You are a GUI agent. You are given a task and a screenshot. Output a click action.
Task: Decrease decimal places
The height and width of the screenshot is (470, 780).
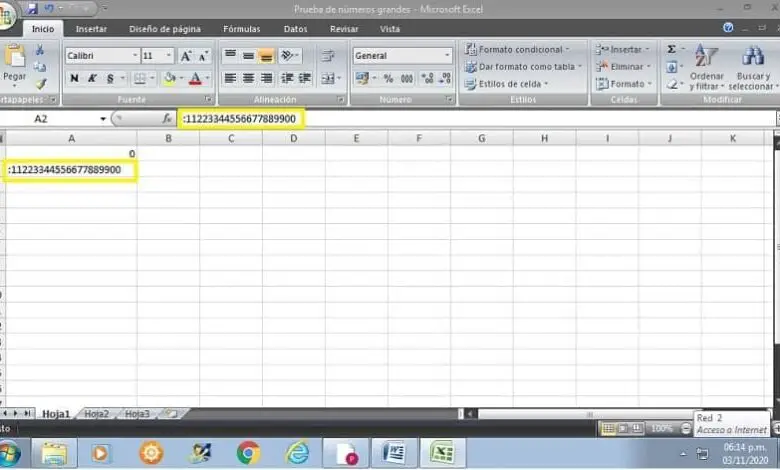pos(445,78)
